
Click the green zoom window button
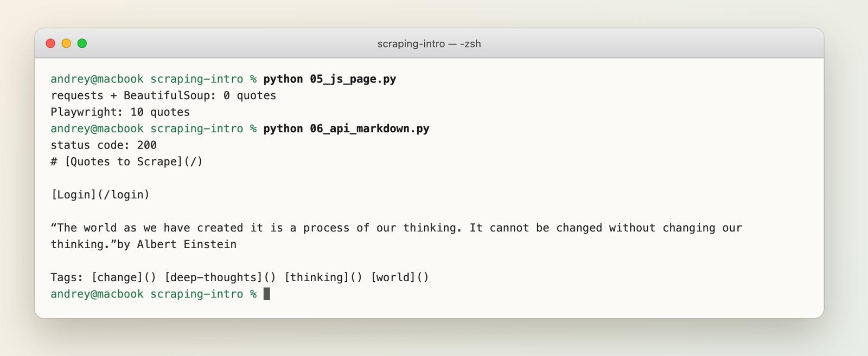82,43
